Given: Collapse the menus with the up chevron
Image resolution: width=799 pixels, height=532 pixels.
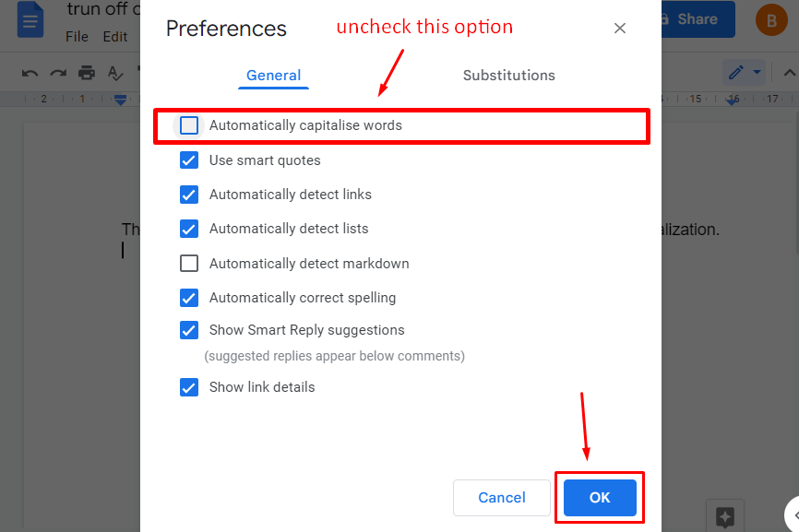Looking at the screenshot, I should (x=790, y=73).
